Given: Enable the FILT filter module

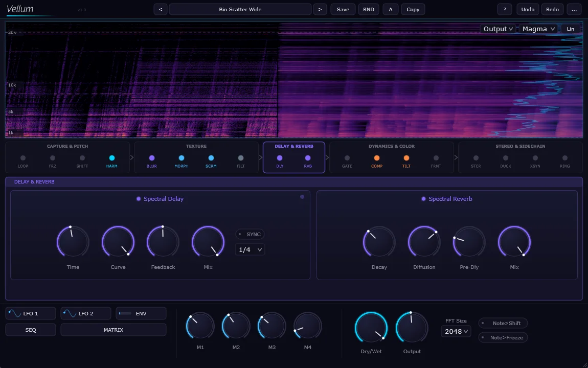Looking at the screenshot, I should pos(241,158).
